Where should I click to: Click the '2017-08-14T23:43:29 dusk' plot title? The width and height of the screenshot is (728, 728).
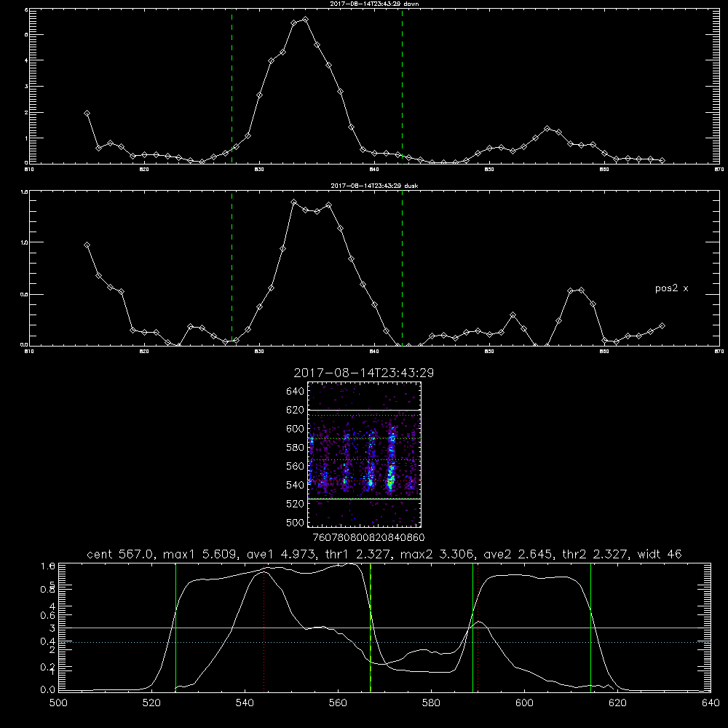(374, 186)
